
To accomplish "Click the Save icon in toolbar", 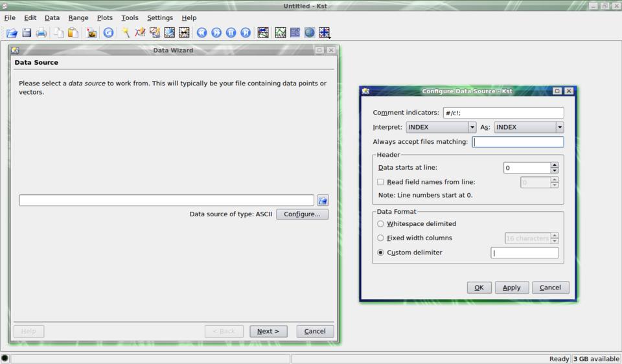I will (x=27, y=32).
